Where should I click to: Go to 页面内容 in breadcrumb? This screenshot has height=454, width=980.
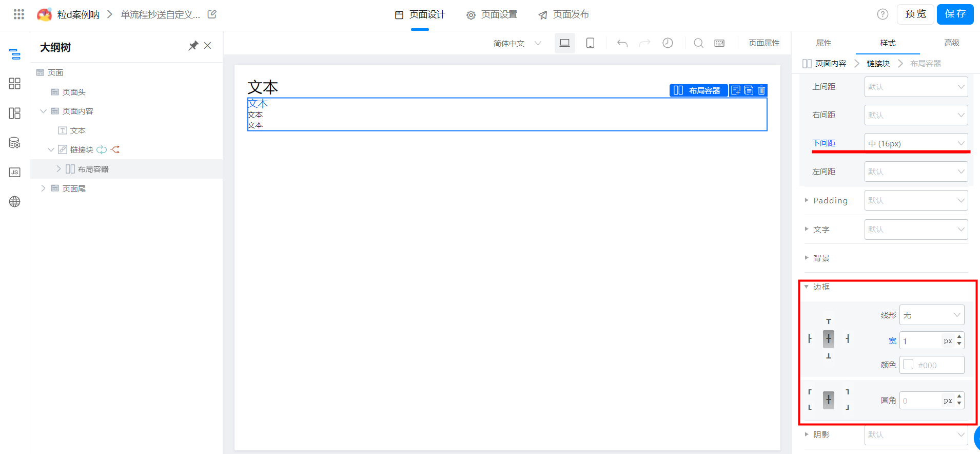(831, 64)
